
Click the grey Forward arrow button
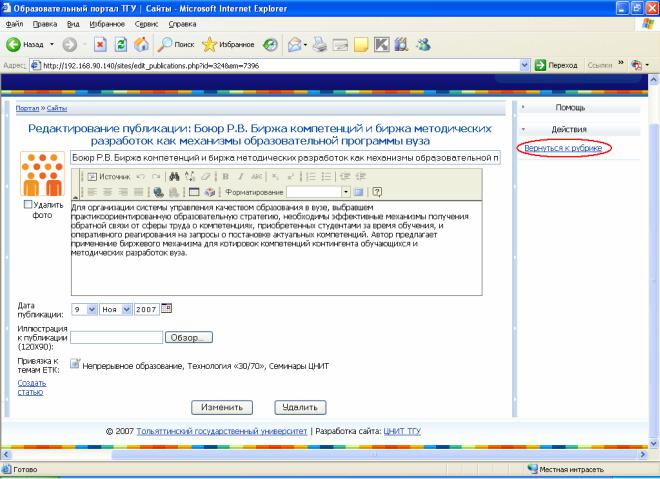(x=69, y=45)
